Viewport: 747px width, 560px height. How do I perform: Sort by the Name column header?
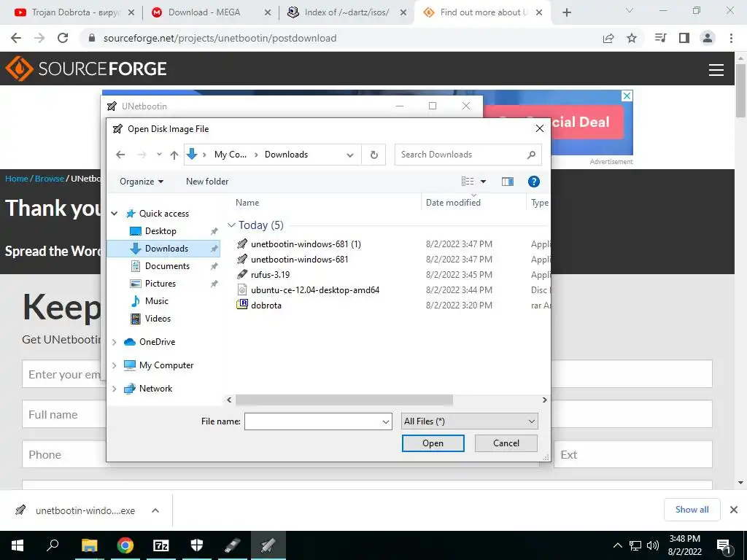coord(247,203)
